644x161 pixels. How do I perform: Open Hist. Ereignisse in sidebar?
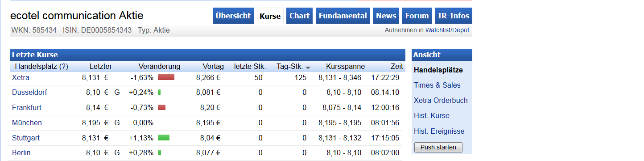tap(439, 131)
